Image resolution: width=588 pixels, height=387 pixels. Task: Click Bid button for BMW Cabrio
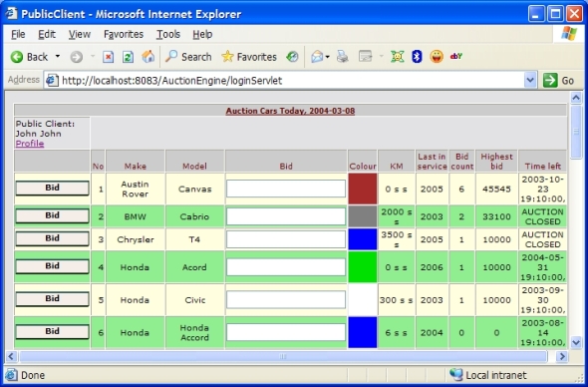[x=52, y=215]
